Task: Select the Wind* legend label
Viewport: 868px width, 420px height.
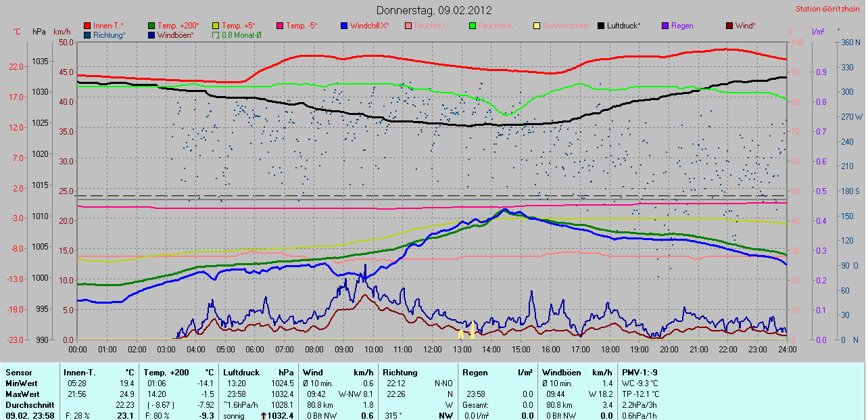Action: [746, 26]
